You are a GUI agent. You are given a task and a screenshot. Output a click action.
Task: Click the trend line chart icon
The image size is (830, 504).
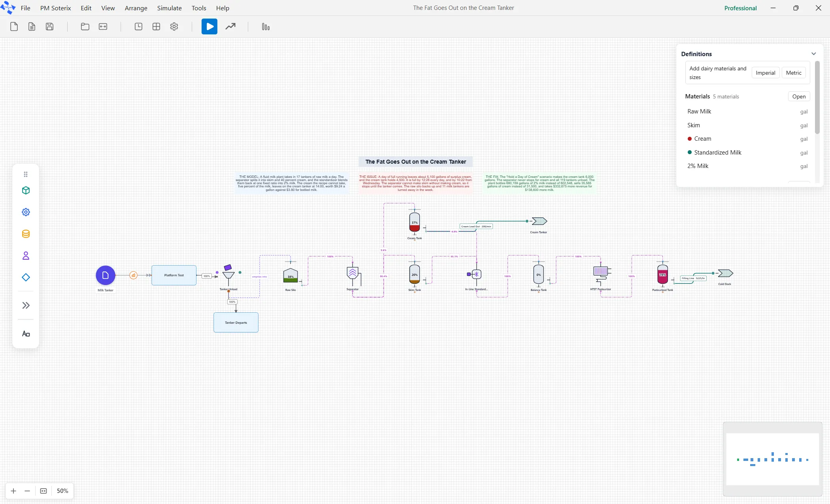coord(230,26)
